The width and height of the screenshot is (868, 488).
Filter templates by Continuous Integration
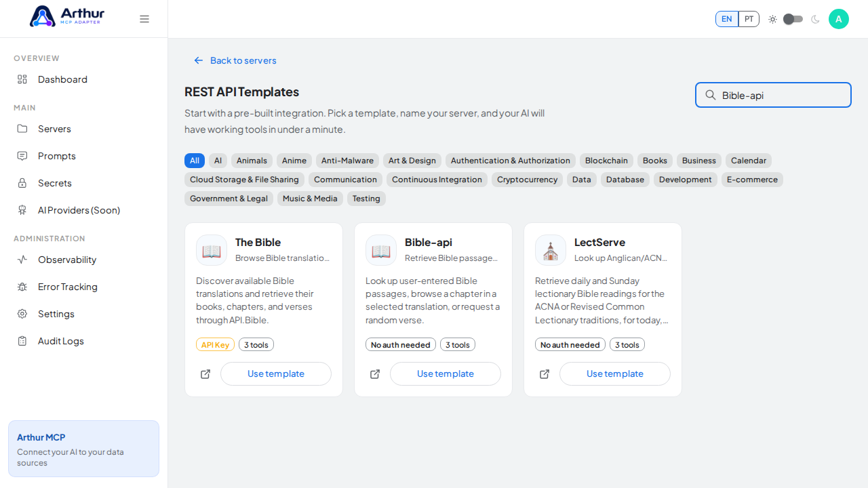click(x=437, y=180)
